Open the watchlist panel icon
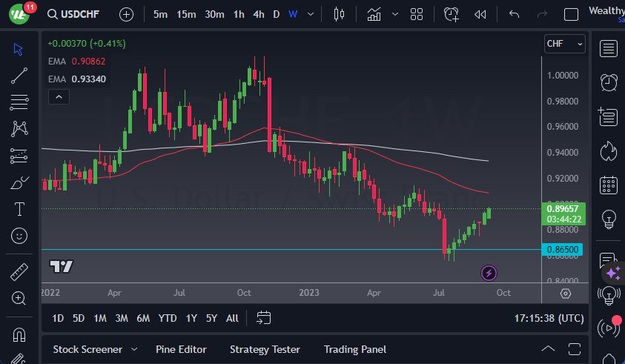 609,49
